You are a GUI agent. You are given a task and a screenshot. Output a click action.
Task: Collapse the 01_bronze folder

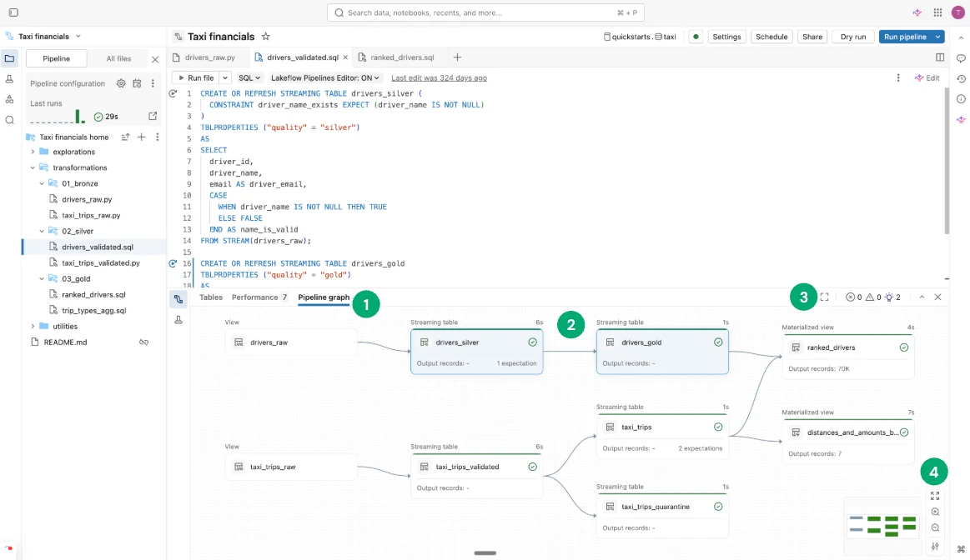pyautogui.click(x=42, y=183)
